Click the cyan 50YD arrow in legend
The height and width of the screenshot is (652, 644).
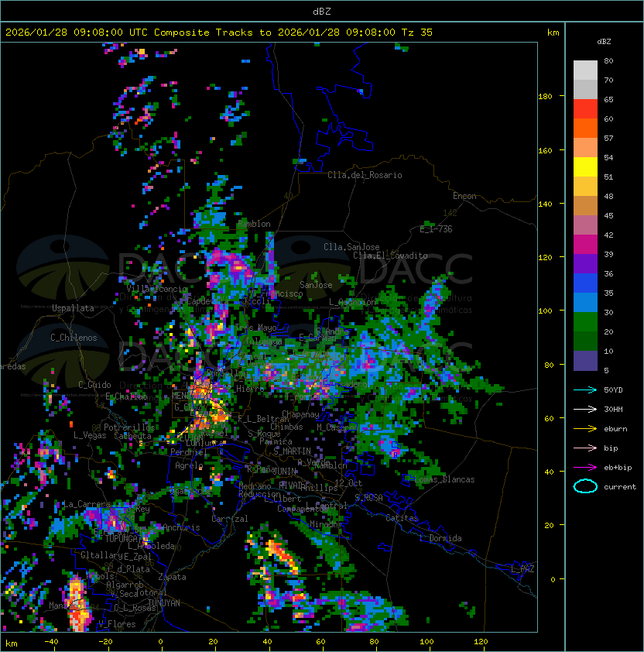click(585, 389)
